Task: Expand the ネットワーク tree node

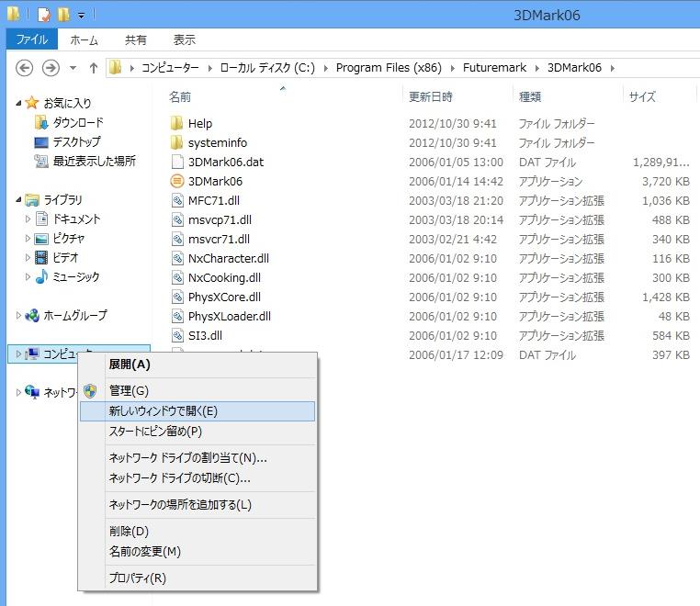Action: (x=18, y=392)
